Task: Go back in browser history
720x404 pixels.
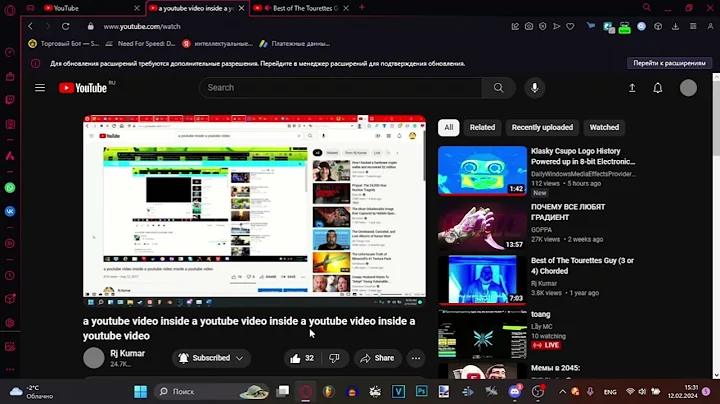Action: coord(31,26)
